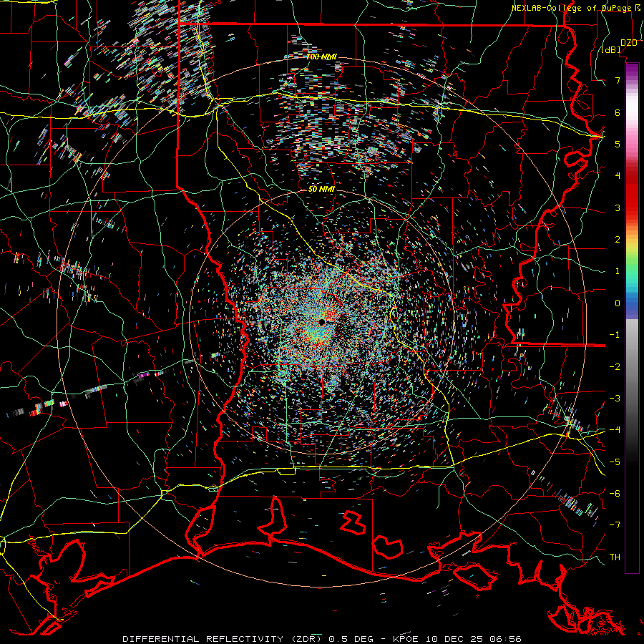
Task: Click the Differential Reflectivity caption at bottom
Action: [x=321, y=639]
